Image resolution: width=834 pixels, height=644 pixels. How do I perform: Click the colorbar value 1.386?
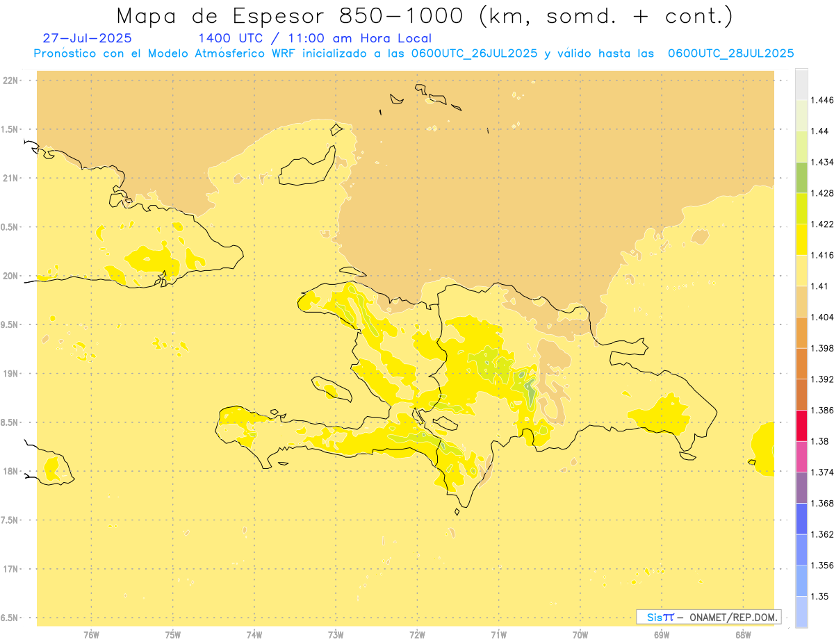tap(824, 411)
